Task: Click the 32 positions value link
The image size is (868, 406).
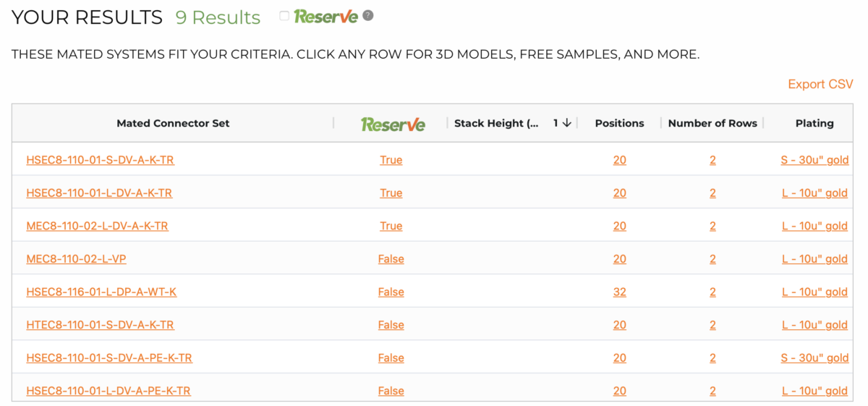Action: click(619, 292)
